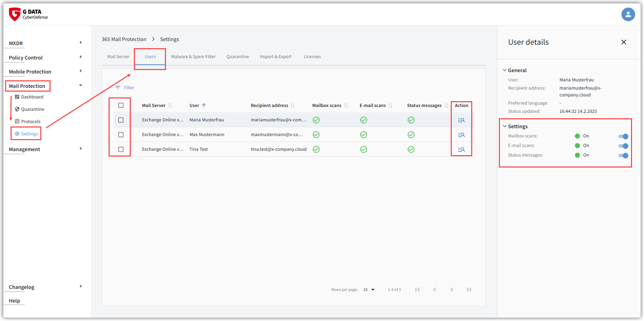Select checkbox for Tina Test
644x321 pixels.
click(121, 149)
